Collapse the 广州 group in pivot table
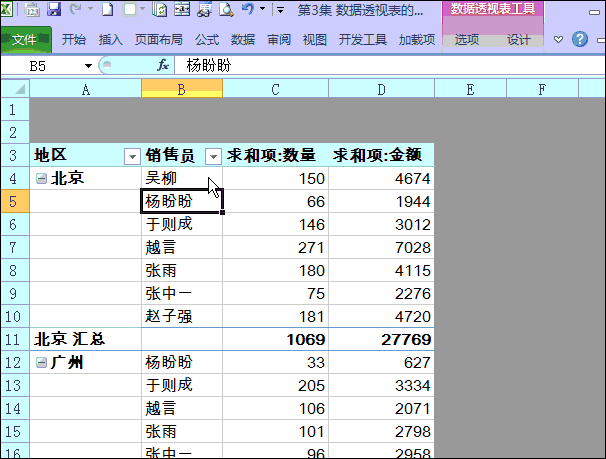The height and width of the screenshot is (459, 606). pos(41,363)
